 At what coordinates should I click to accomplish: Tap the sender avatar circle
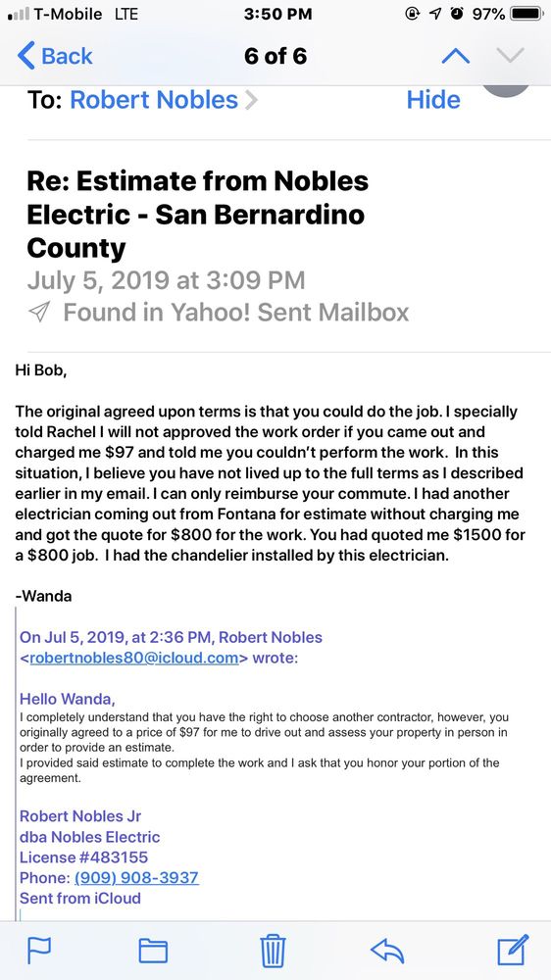pos(506,89)
